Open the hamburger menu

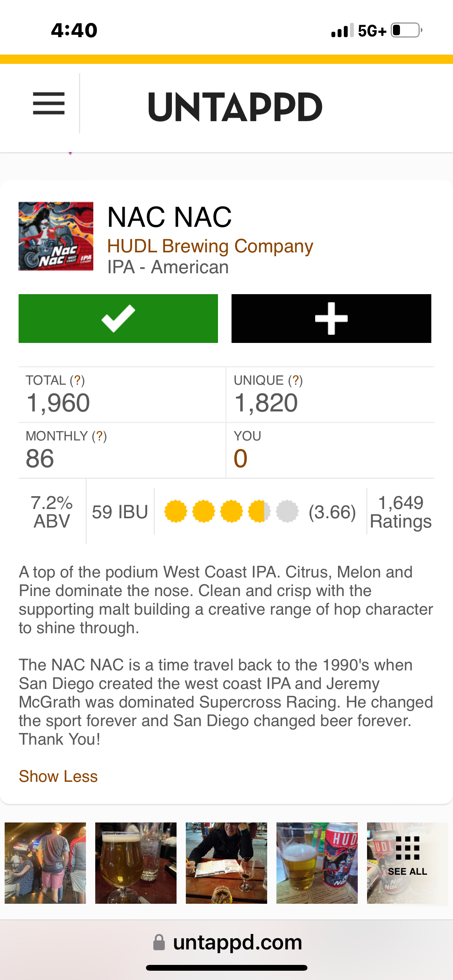tap(49, 104)
